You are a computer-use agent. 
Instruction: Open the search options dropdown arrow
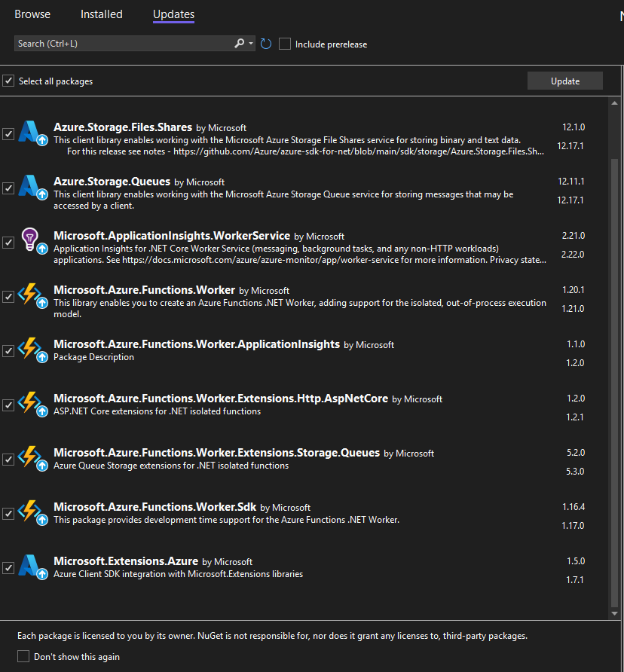pos(249,43)
